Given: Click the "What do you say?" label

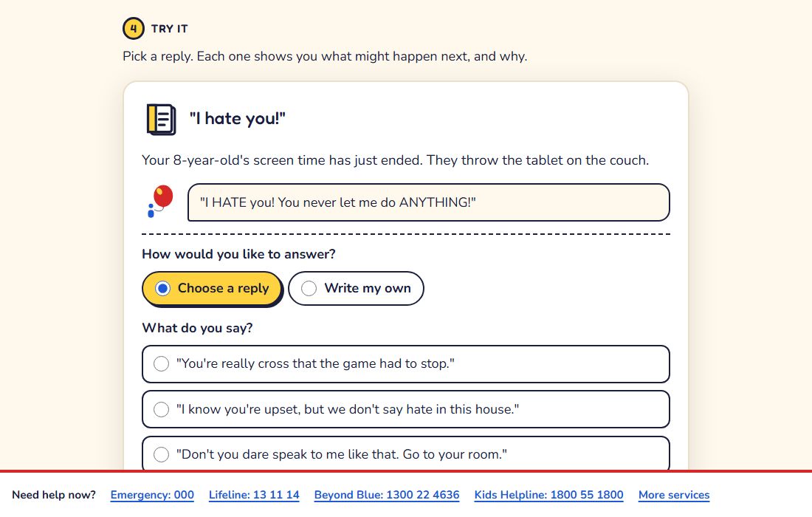Looking at the screenshot, I should [x=197, y=328].
